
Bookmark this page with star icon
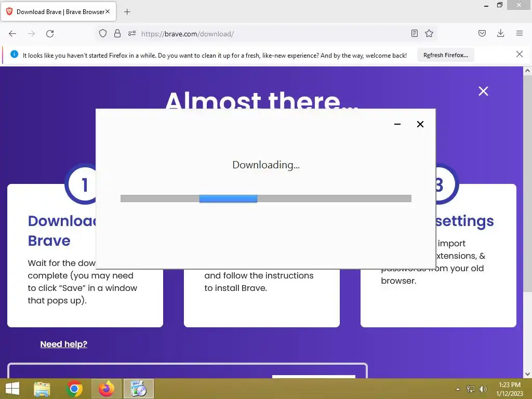tap(429, 33)
